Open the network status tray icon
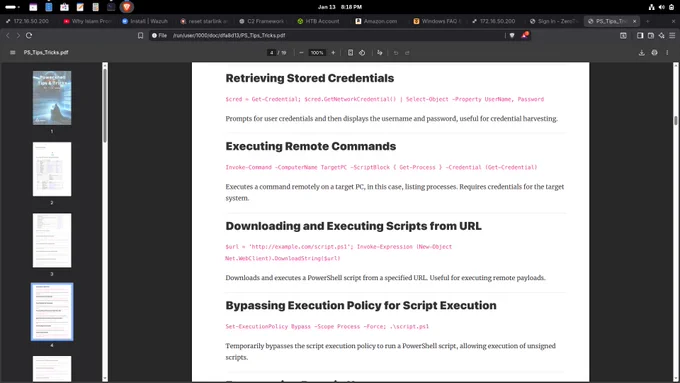 [651, 7]
